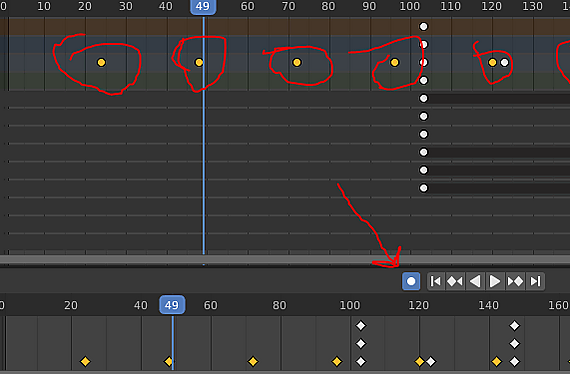Click the frame 49 indicator in the lower timeline
The width and height of the screenshot is (570, 374).
coord(172,305)
